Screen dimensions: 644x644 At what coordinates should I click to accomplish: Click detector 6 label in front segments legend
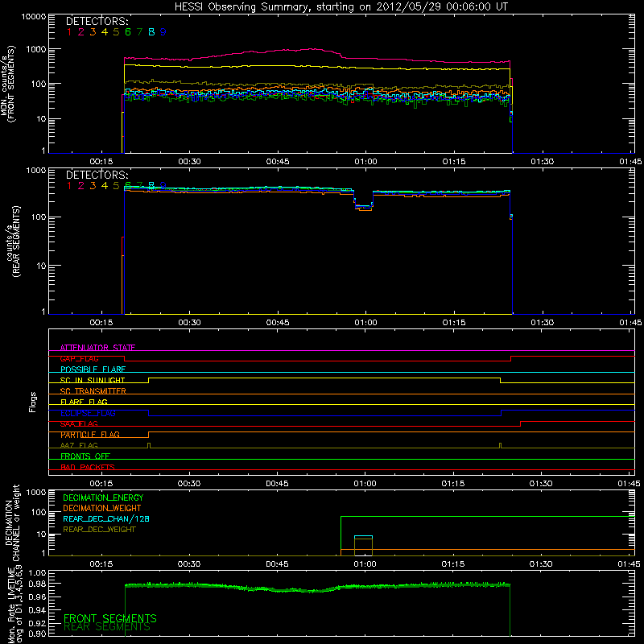click(128, 32)
